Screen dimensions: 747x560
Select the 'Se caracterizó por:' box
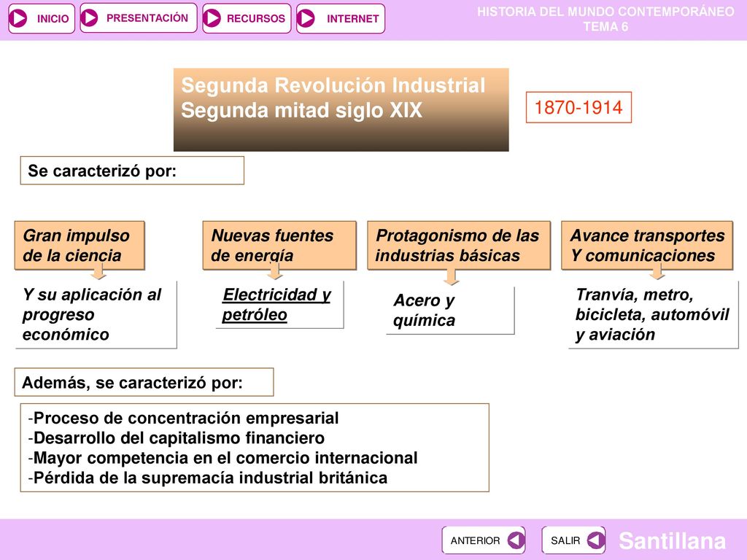(132, 171)
